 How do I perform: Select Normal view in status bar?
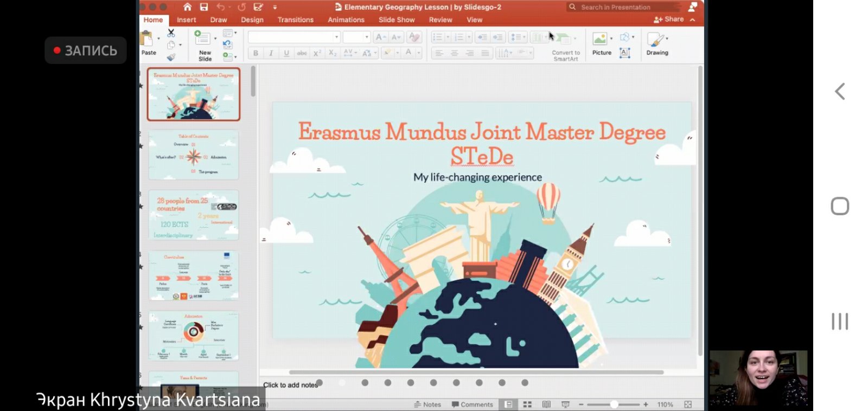[508, 404]
